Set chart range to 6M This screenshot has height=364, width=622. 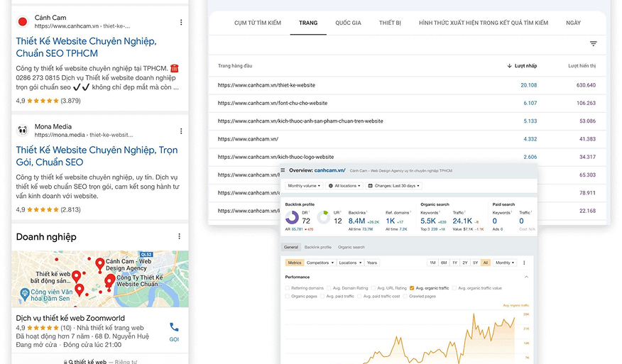coord(444,263)
